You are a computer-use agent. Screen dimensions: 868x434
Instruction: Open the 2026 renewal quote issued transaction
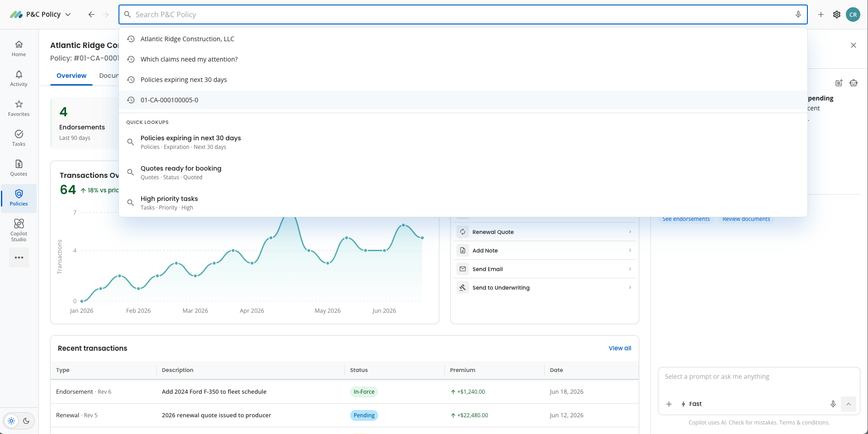click(216, 415)
